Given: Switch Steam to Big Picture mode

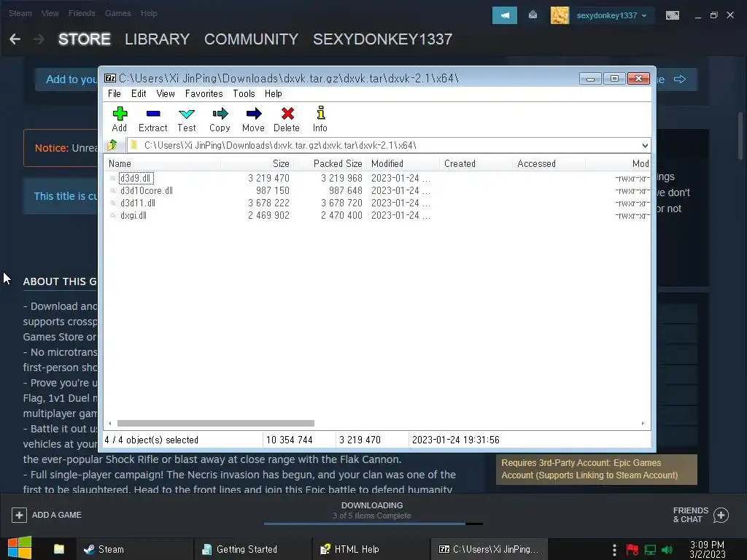Looking at the screenshot, I should 672,15.
